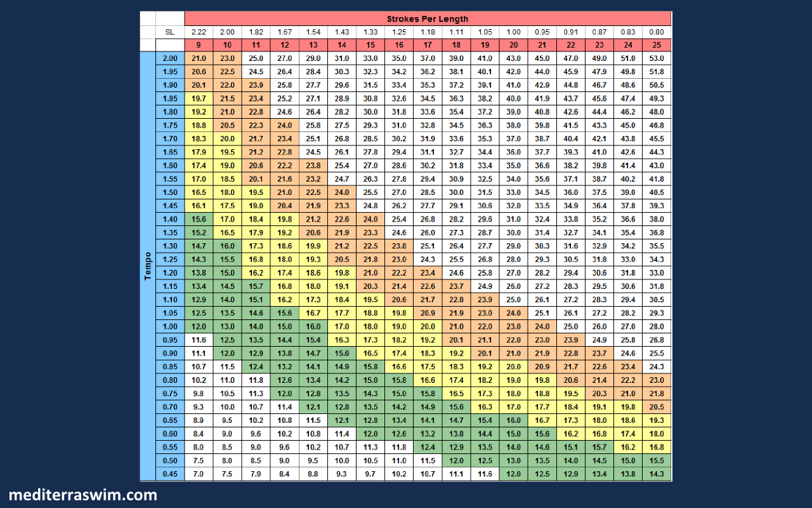Click green cell "15.6" at tempo 1.40, 9 strokes
The width and height of the screenshot is (812, 508).
199,219
